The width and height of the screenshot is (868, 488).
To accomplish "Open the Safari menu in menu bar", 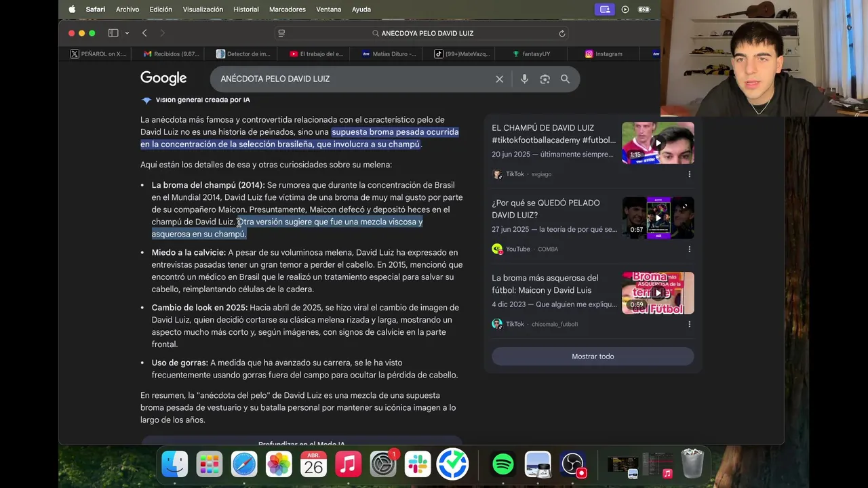I will (96, 9).
